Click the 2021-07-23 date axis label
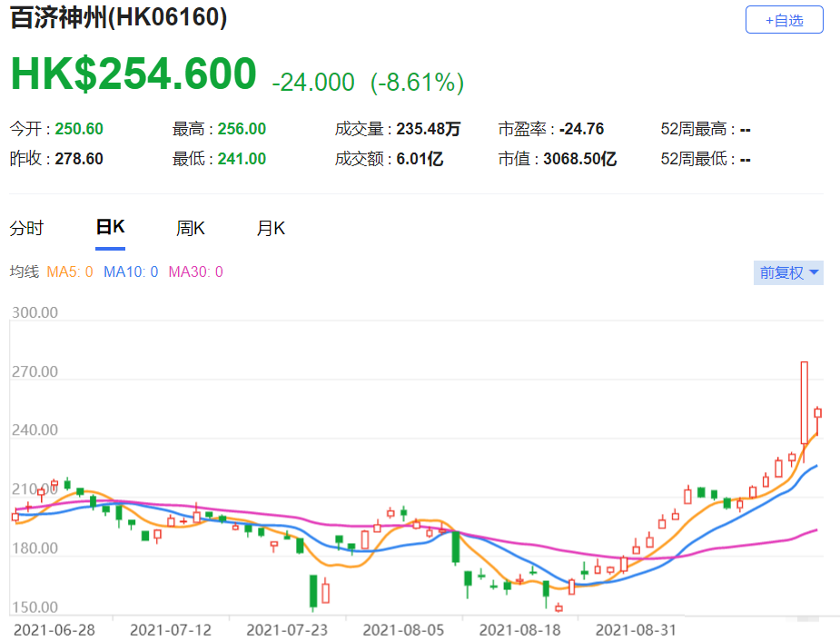The width and height of the screenshot is (840, 641). click(x=287, y=630)
